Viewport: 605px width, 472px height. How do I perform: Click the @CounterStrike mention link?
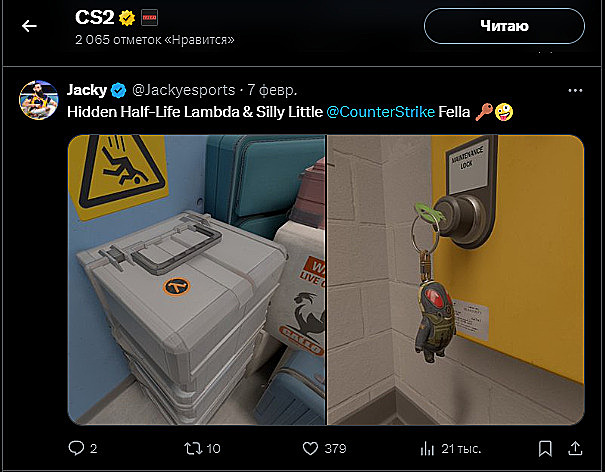pos(380,112)
